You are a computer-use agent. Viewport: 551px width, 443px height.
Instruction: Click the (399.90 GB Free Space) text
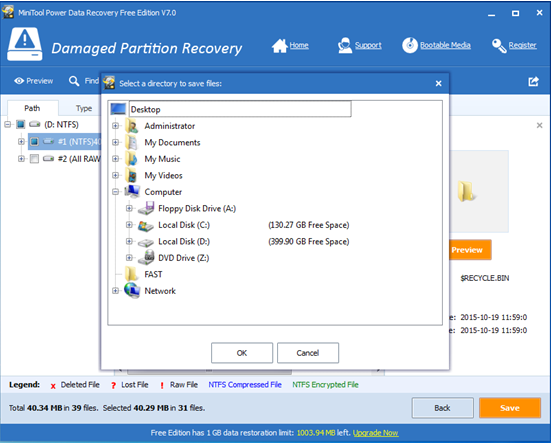point(309,241)
